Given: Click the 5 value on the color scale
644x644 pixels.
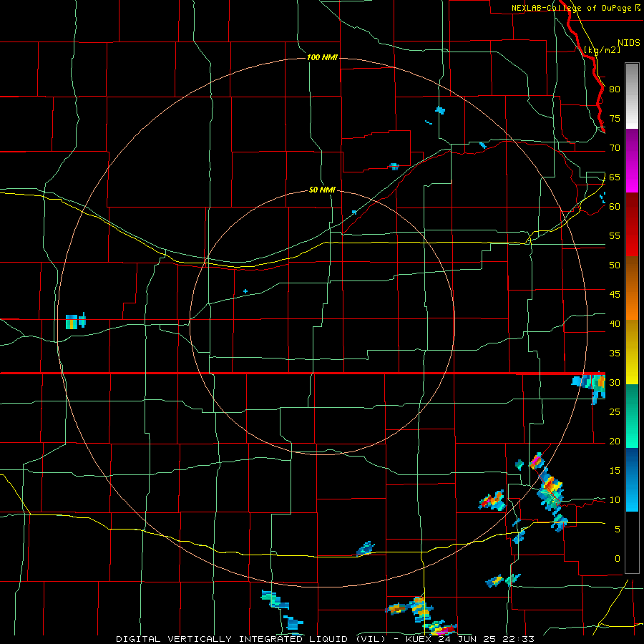Looking at the screenshot, I should pos(618,529).
